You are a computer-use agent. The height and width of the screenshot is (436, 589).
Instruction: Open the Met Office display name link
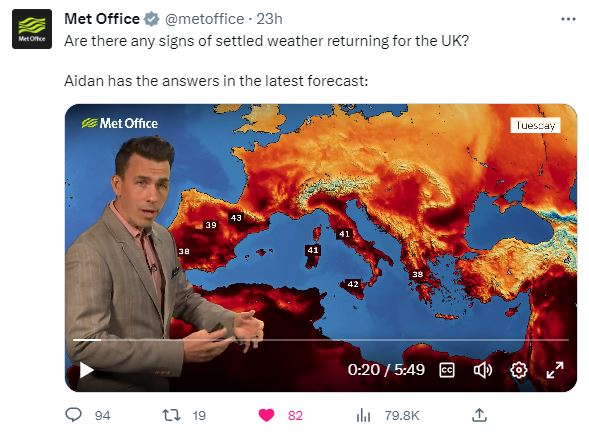tap(102, 19)
